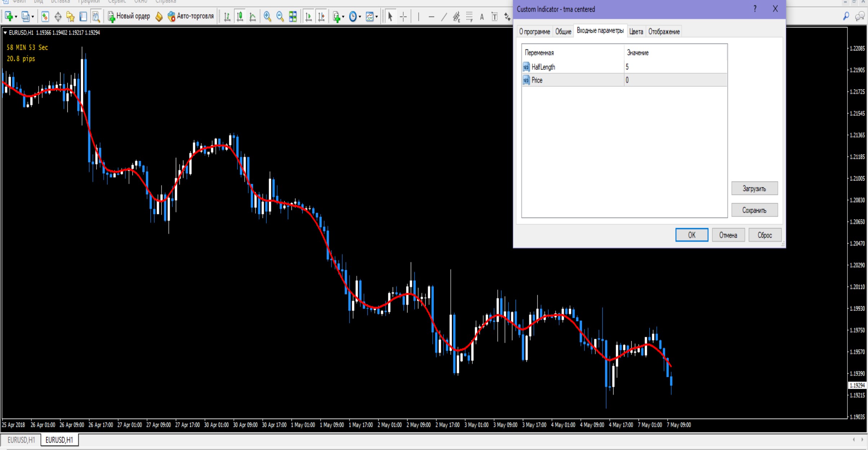Click the Новый ордер button
868x450 pixels.
tap(129, 16)
